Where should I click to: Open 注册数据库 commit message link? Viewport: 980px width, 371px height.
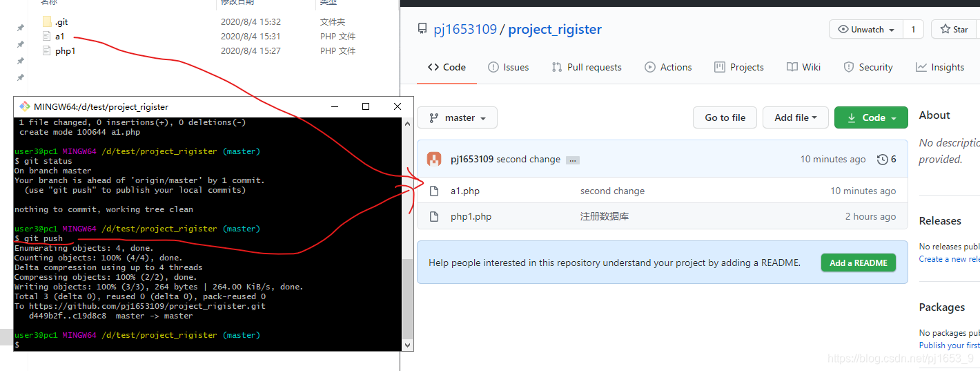(x=605, y=217)
